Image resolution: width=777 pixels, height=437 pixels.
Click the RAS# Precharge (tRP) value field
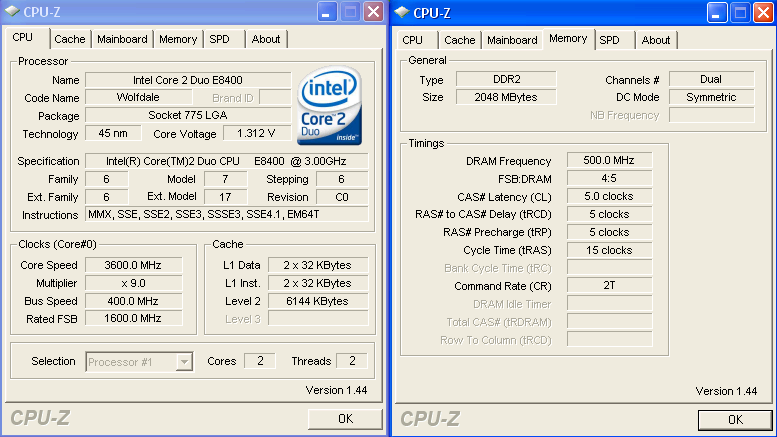point(609,232)
